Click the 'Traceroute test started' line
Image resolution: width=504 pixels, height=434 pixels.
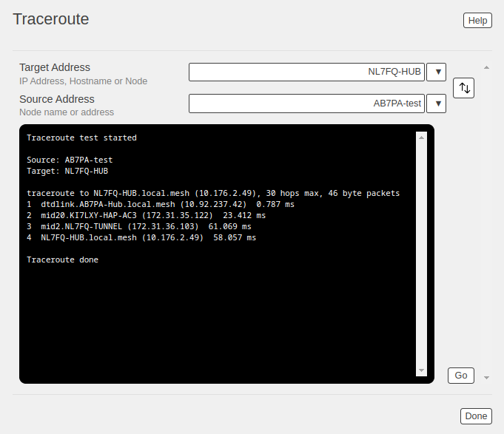click(81, 138)
